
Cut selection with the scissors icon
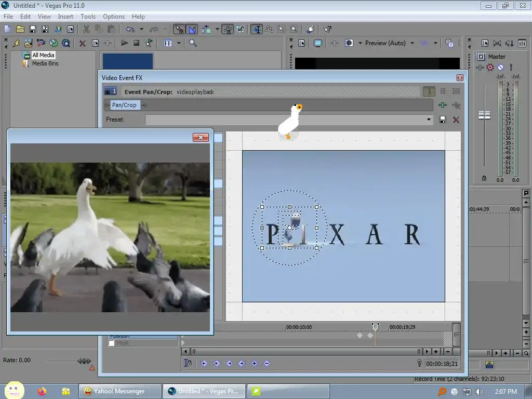click(86, 29)
